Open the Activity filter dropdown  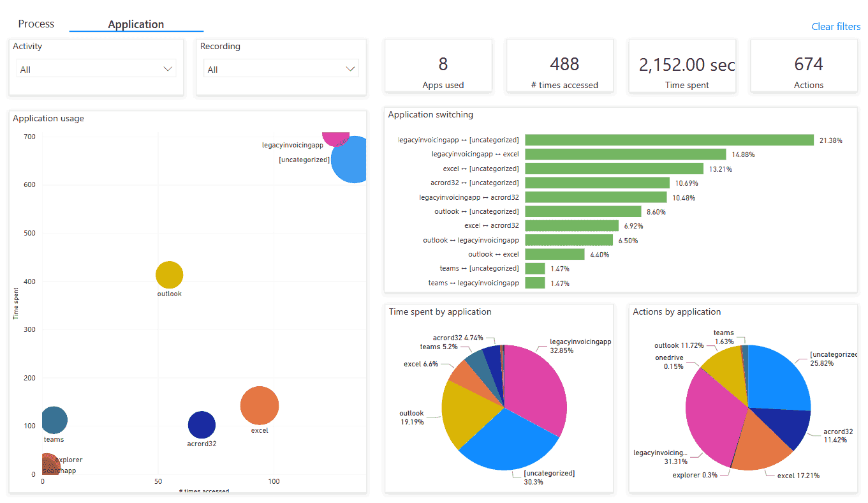(96, 68)
